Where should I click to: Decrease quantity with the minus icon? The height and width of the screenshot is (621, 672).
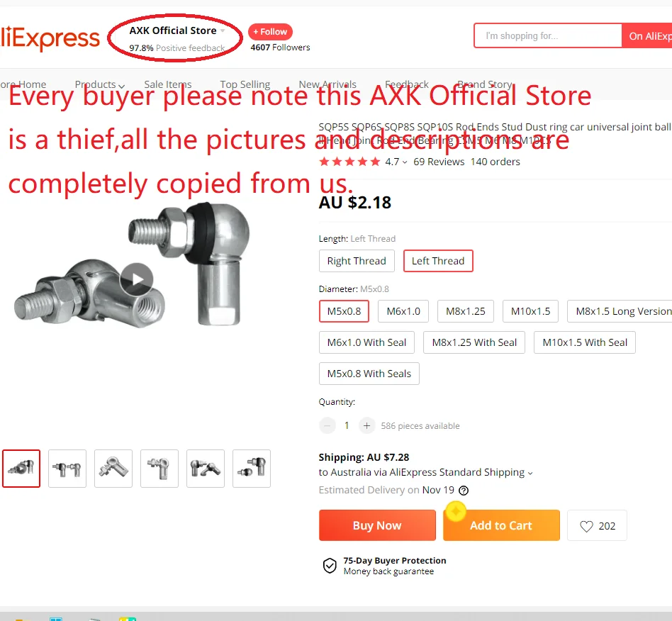[327, 425]
